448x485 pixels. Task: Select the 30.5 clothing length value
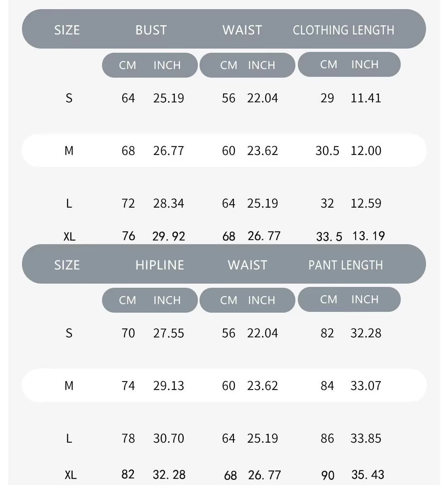point(327,151)
